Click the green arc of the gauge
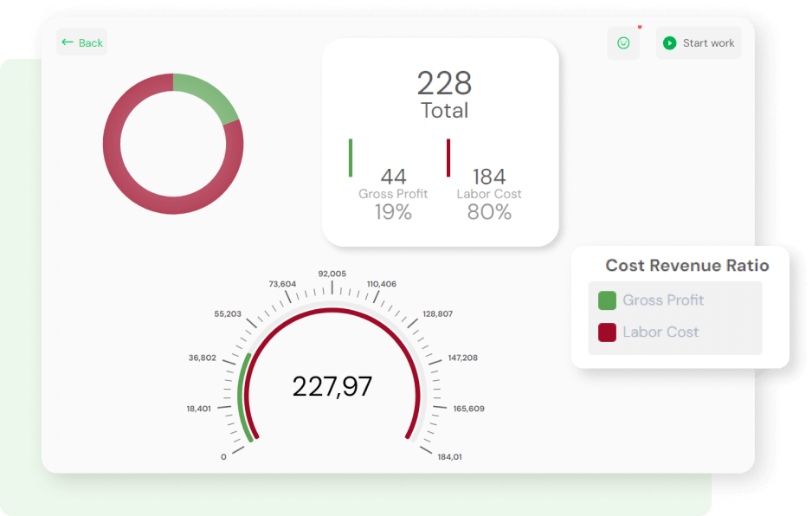 click(242, 398)
